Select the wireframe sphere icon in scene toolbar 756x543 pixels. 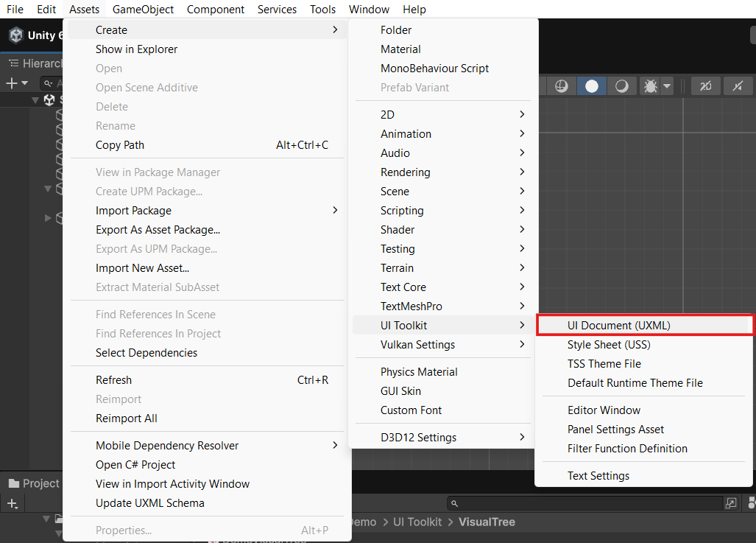[x=561, y=85]
